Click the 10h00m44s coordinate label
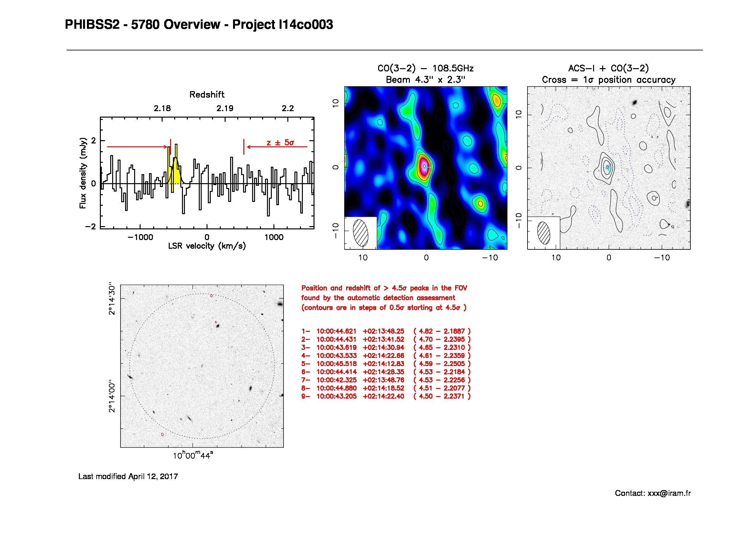The image size is (756, 534). (193, 455)
